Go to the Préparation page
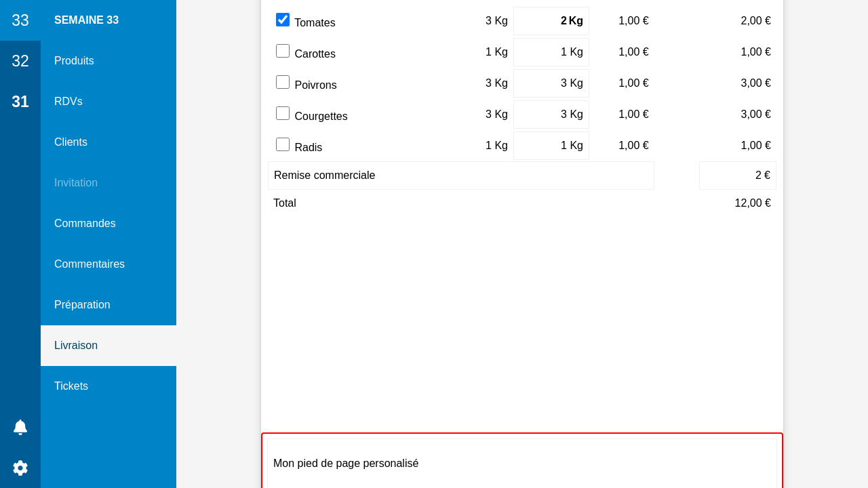Viewport: 868px width, 488px height. [x=82, y=305]
